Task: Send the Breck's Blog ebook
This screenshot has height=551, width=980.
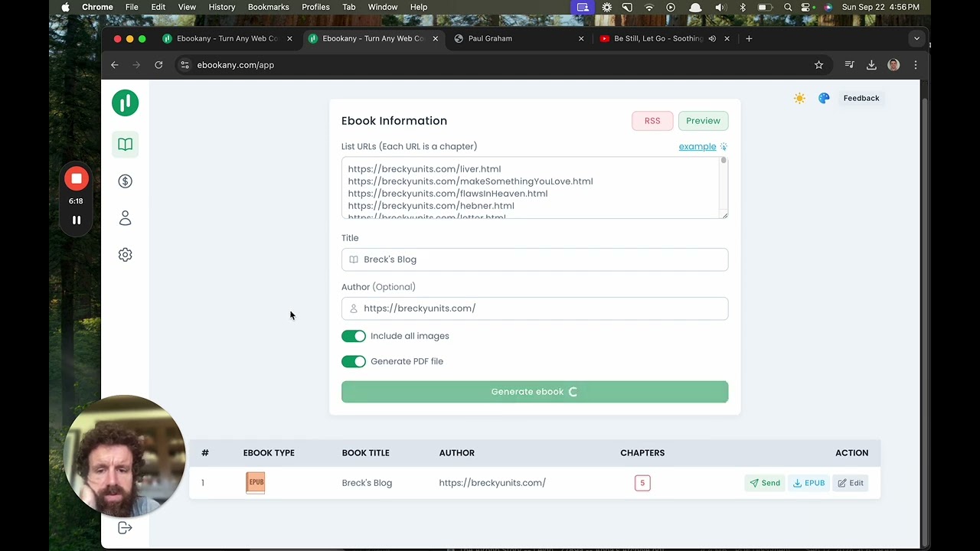Action: [765, 483]
